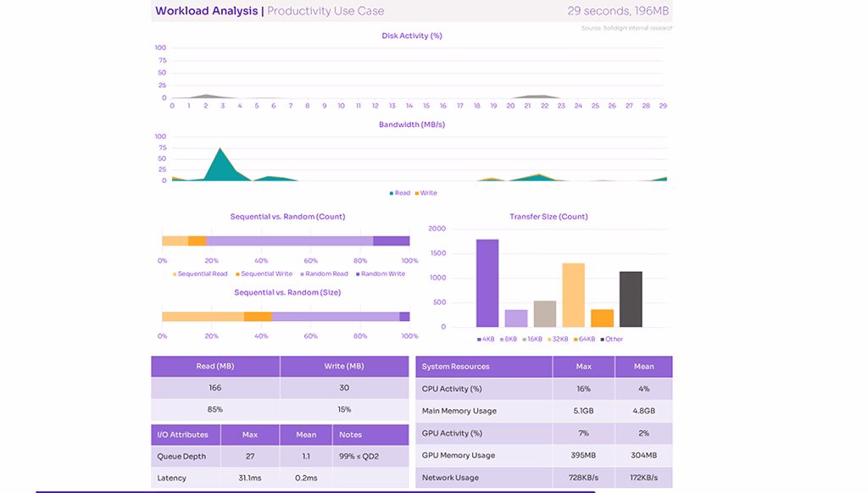Select the Sequential vs. Random (Count) heading
Screen dimensions: 868x493
click(287, 216)
